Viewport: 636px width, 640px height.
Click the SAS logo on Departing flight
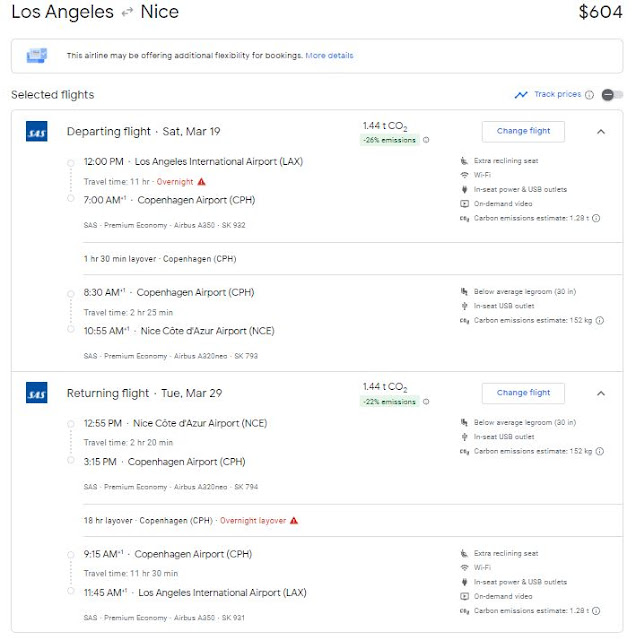[x=37, y=131]
